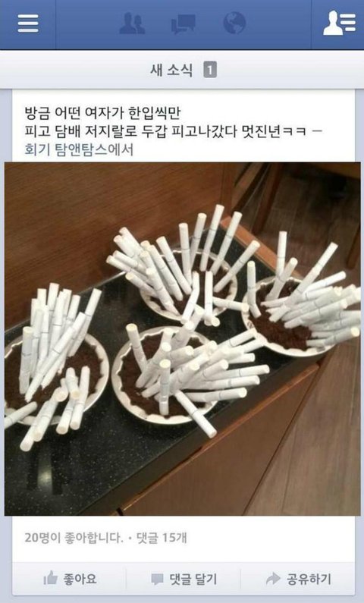View who liked via 20명이 좋아합니다
Screen dimensions: 364x603
coord(74,537)
